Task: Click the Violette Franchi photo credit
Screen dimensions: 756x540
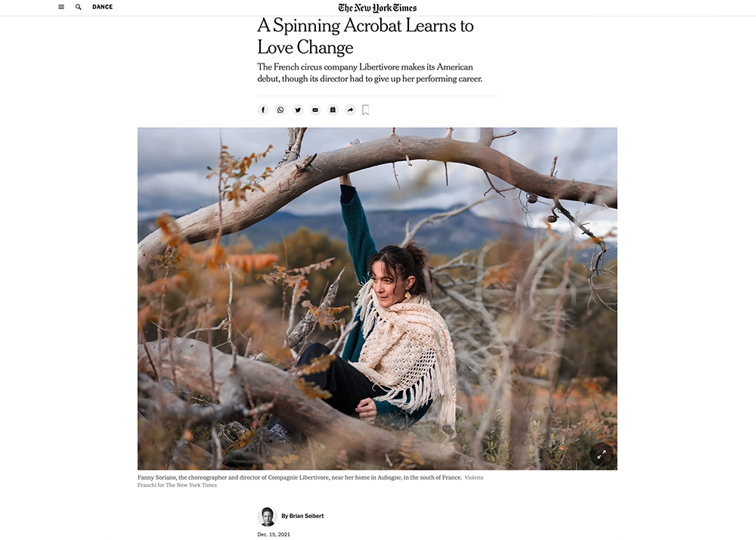Action: click(311, 481)
